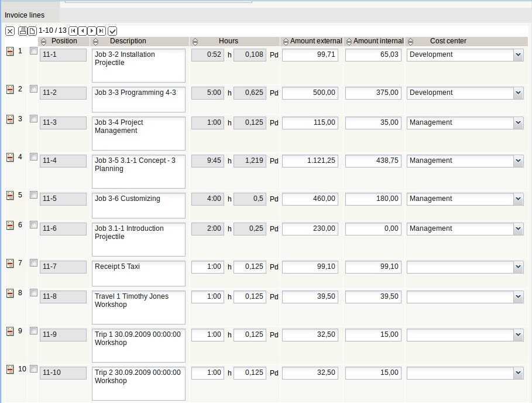Screen dimensions: 532x403
Task: Click the Amount external field showing 1.121,25
Action: click(x=310, y=161)
